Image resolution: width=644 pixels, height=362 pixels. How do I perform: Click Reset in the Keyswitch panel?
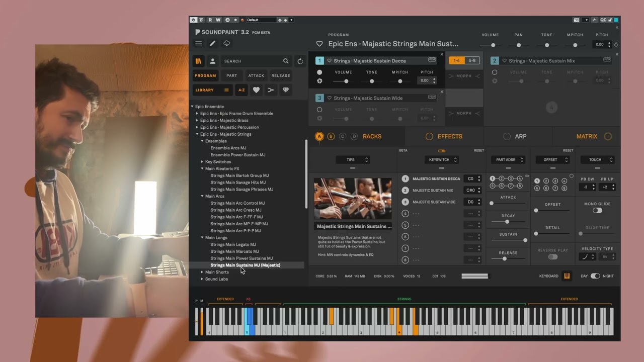coord(479,150)
